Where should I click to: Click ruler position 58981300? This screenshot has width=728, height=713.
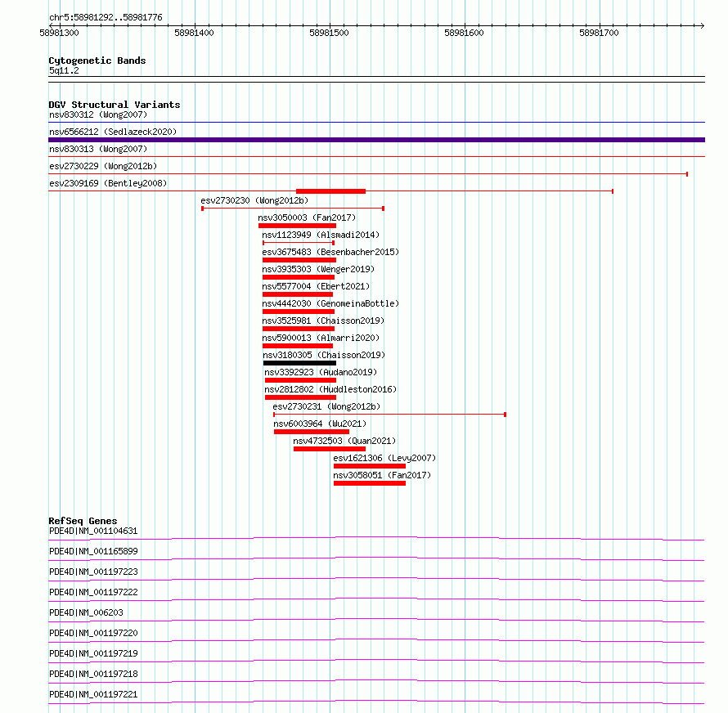tap(59, 33)
